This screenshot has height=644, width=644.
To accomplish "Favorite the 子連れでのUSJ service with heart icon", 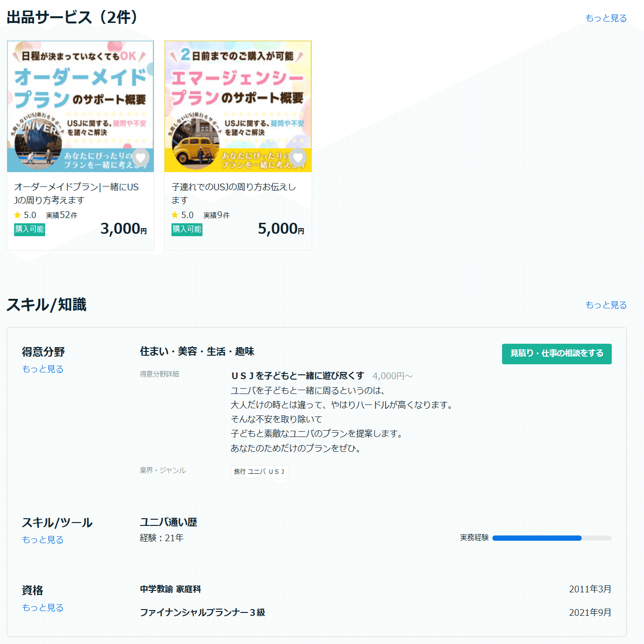I will (x=298, y=157).
